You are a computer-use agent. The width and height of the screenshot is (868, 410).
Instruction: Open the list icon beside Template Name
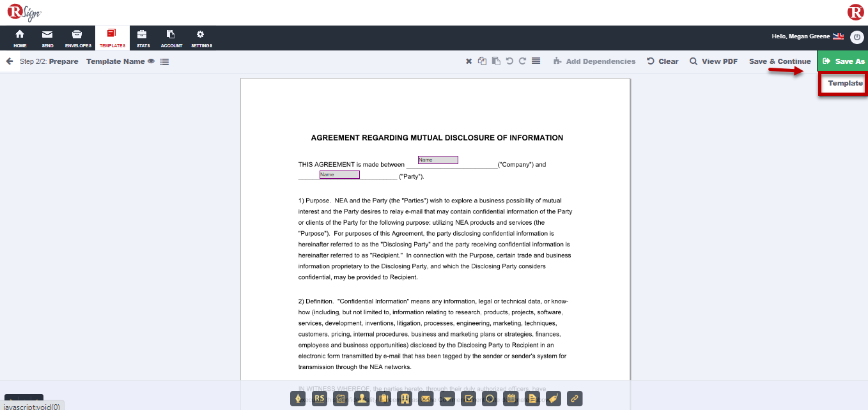click(165, 62)
